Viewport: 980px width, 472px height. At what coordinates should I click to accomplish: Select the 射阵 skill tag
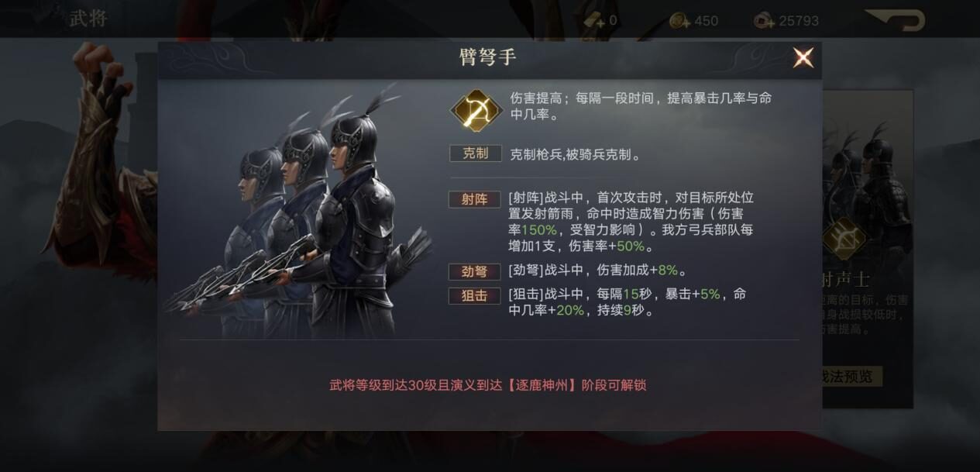point(474,199)
